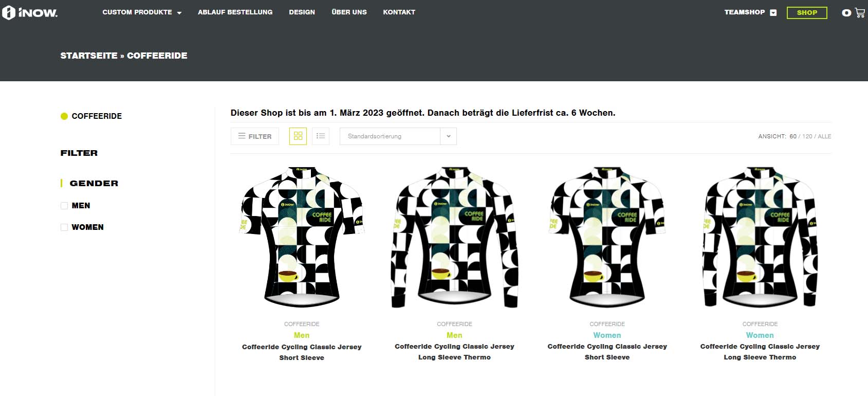This screenshot has width=868, height=396.
Task: Click the Startseite breadcrumb link
Action: [x=89, y=56]
